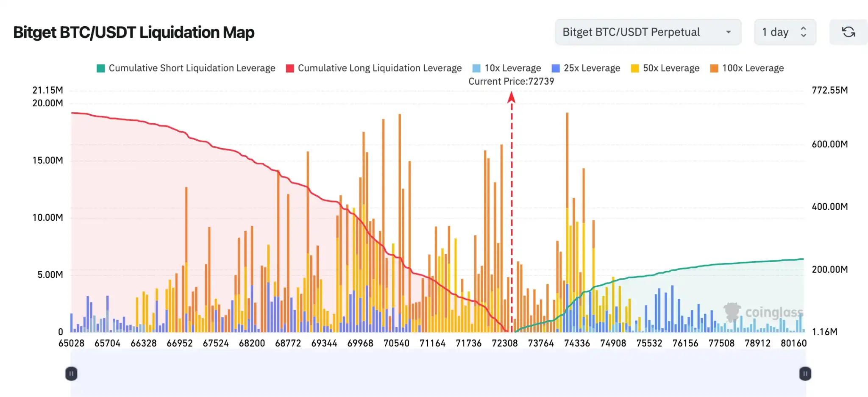Click the red Cumulative Long legend swatch
This screenshot has width=868, height=397.
pos(290,69)
